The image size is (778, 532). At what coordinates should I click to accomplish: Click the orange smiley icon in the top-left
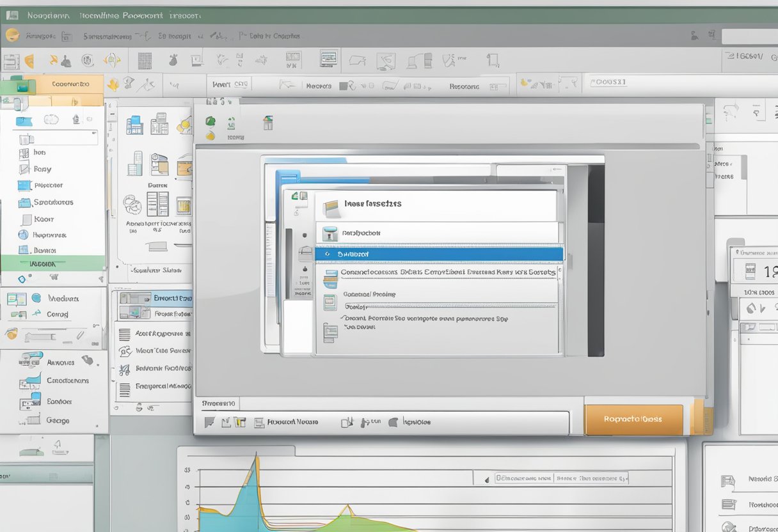tap(12, 35)
